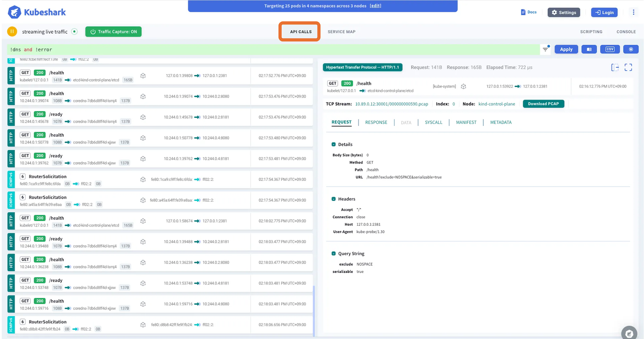
Task: Click the Login button
Action: [604, 12]
